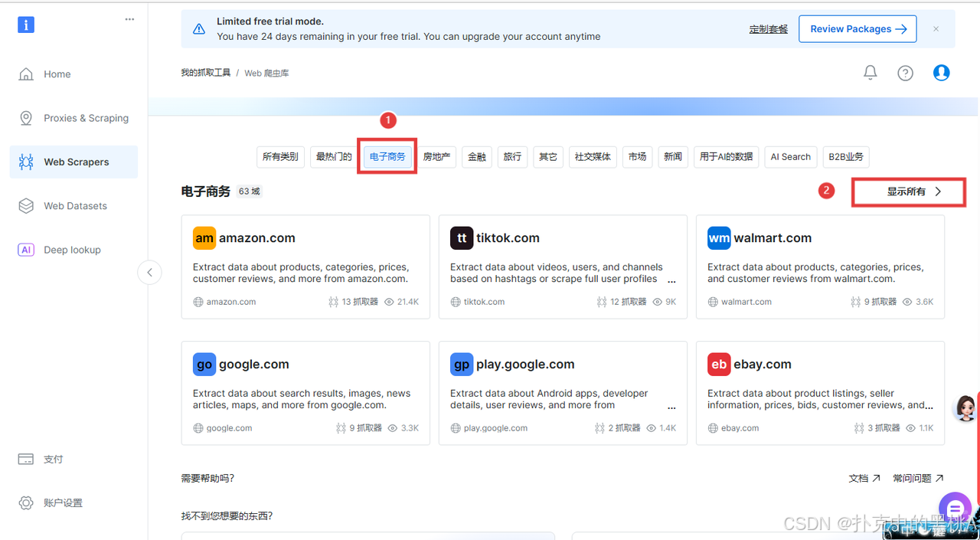Select the 新闻 category tab

click(673, 157)
